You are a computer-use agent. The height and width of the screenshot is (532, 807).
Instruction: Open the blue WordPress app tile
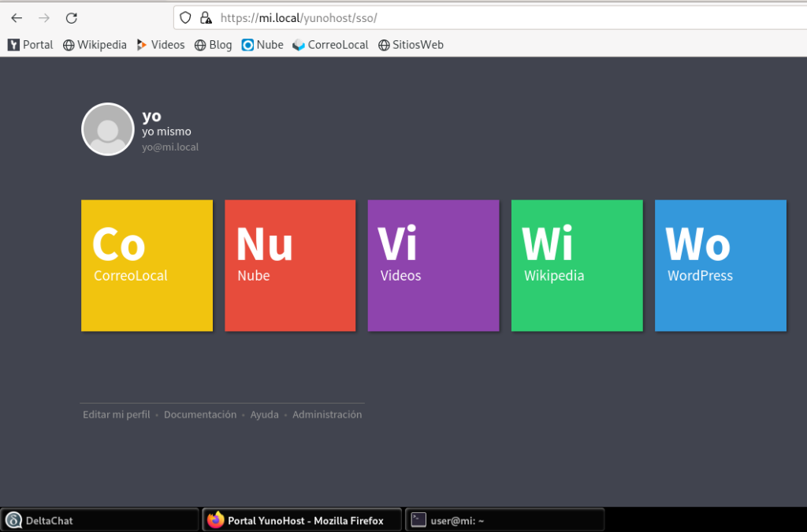pyautogui.click(x=720, y=266)
